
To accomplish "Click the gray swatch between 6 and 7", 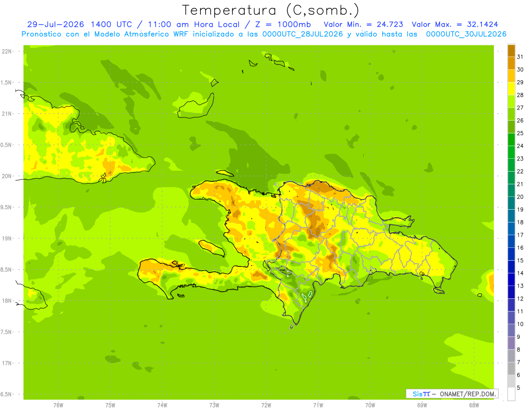I will [x=511, y=368].
